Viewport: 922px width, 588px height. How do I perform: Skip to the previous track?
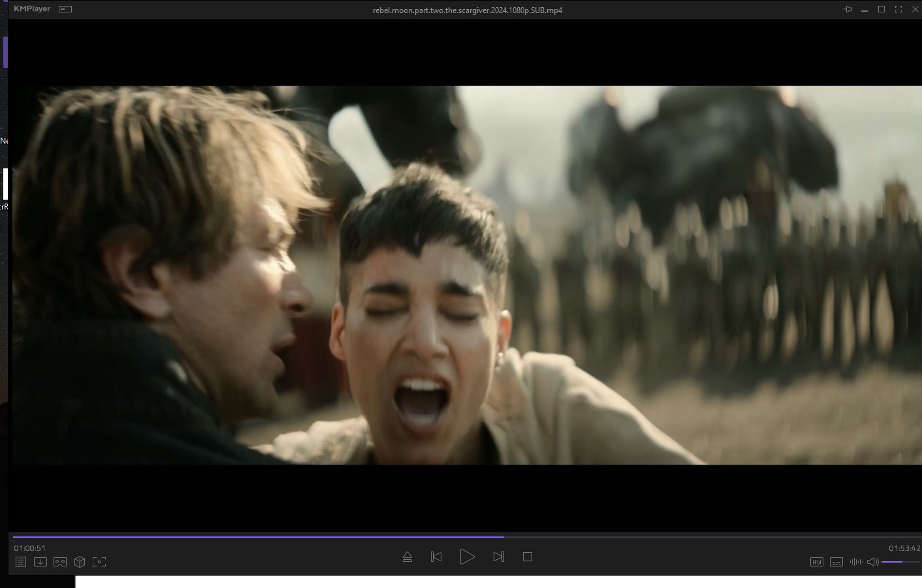coord(436,557)
